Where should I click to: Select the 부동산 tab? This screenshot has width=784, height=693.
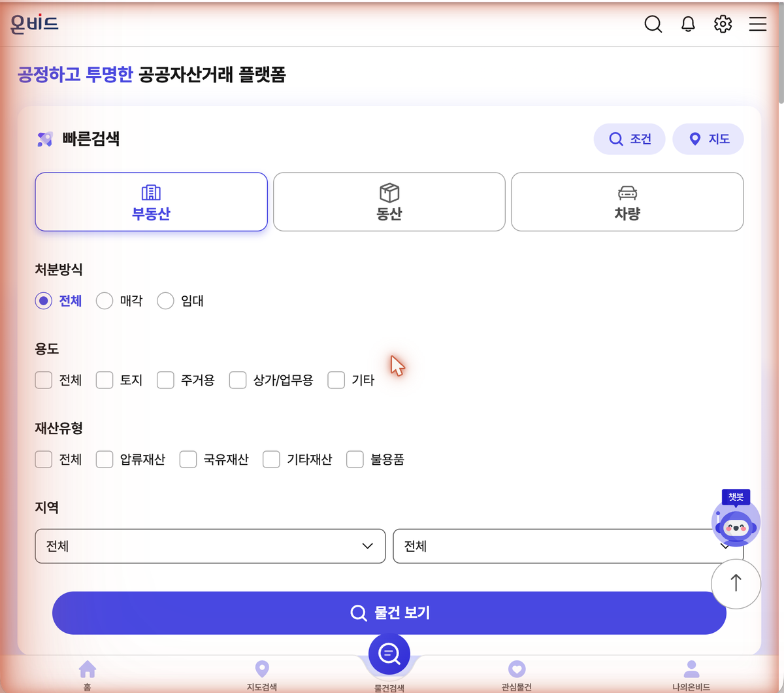(x=151, y=202)
